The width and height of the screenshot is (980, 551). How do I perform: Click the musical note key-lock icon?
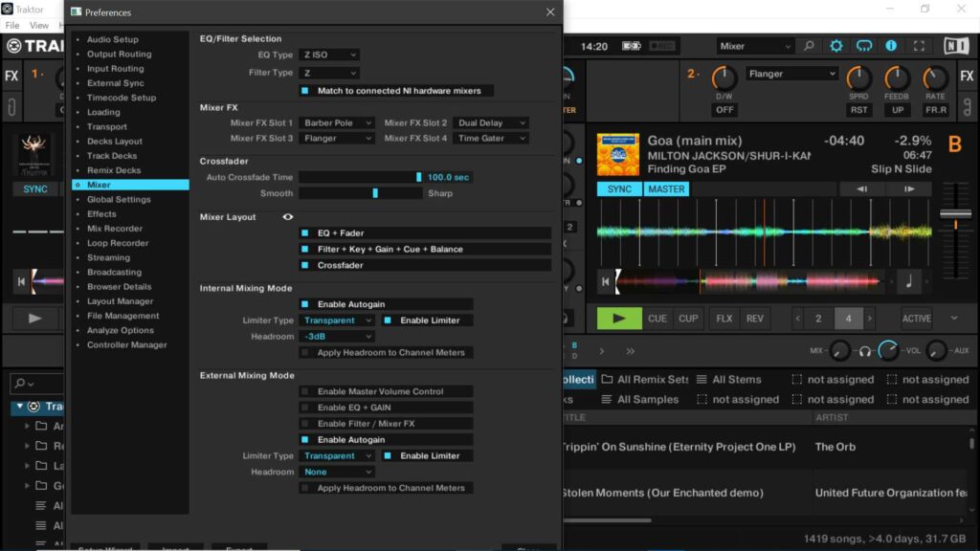908,281
